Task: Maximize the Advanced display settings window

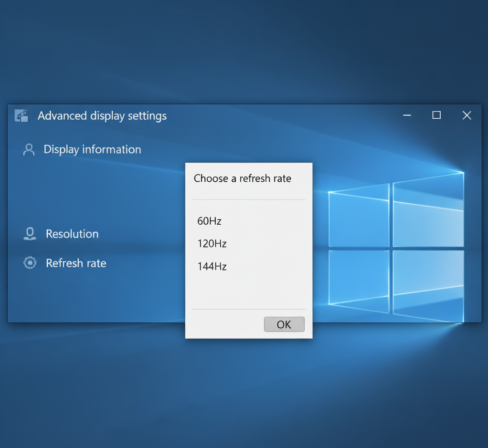Action: pos(436,115)
